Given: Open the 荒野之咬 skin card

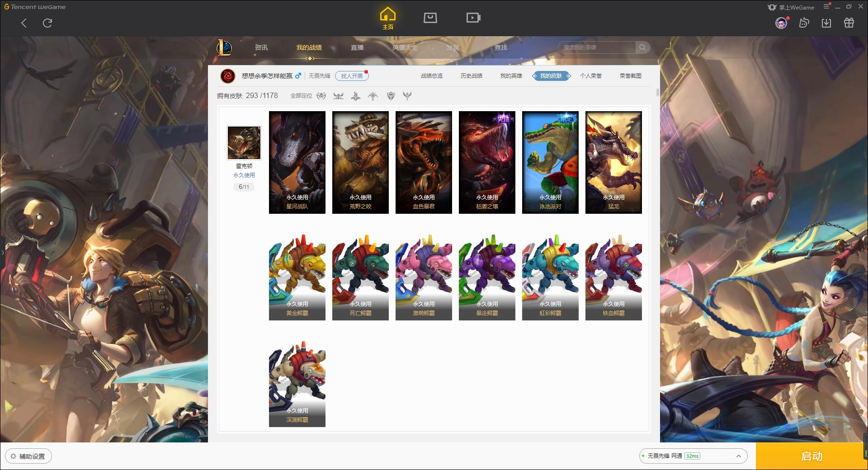Looking at the screenshot, I should click(360, 162).
